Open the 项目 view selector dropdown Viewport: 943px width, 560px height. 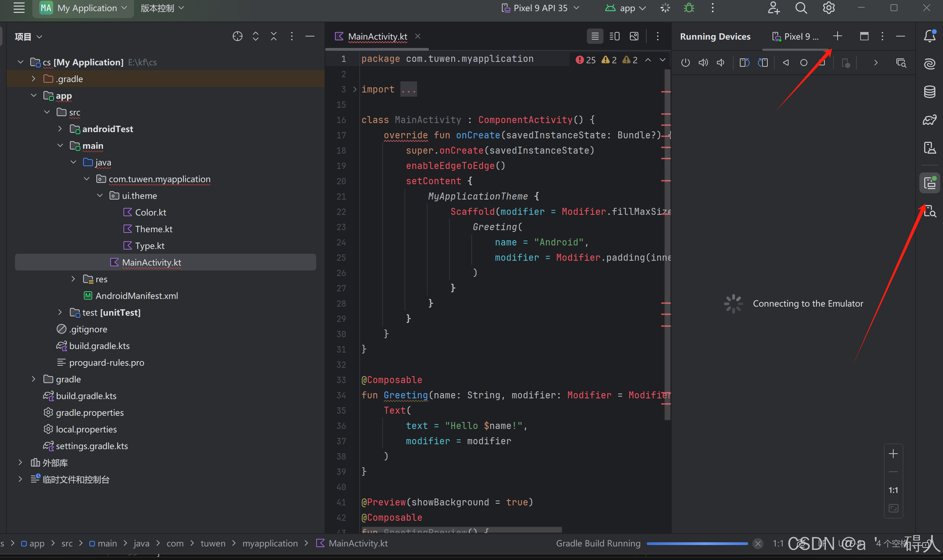click(x=28, y=36)
